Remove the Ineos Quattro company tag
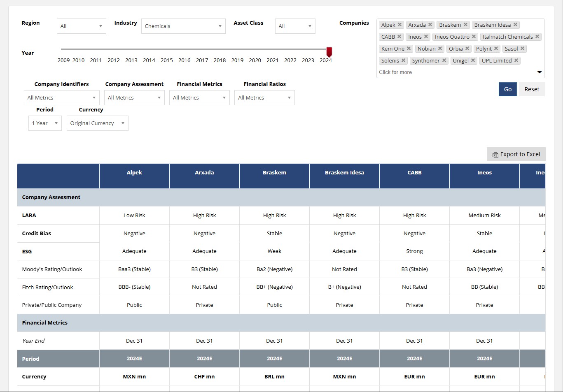Viewport: 563px width, 392px height. pos(474,37)
